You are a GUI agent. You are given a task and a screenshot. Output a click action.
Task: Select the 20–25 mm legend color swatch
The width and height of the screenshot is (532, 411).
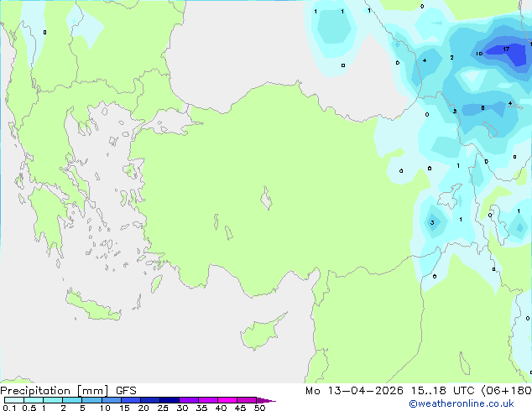(x=150, y=400)
